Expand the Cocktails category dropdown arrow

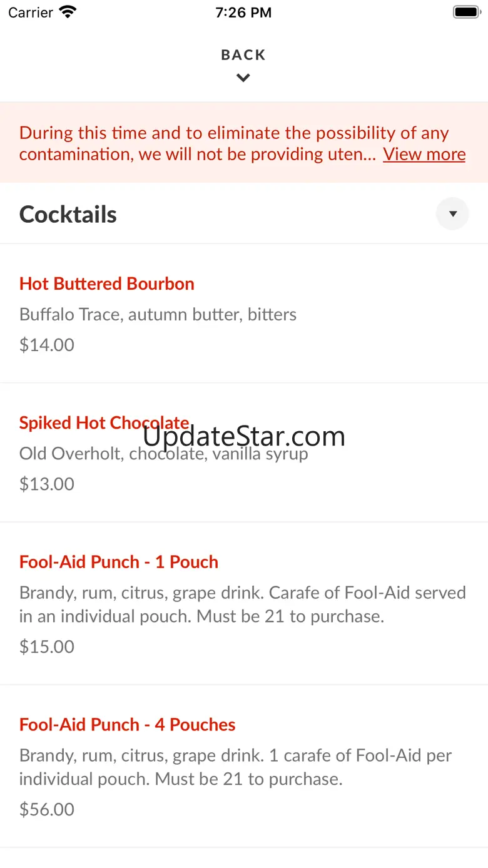[452, 214]
